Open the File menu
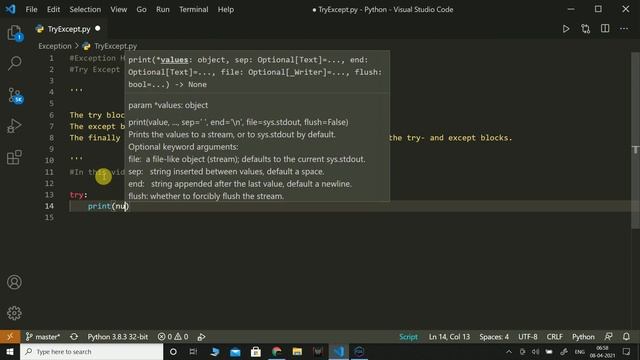Image resolution: width=640 pixels, height=360 pixels. [x=31, y=9]
